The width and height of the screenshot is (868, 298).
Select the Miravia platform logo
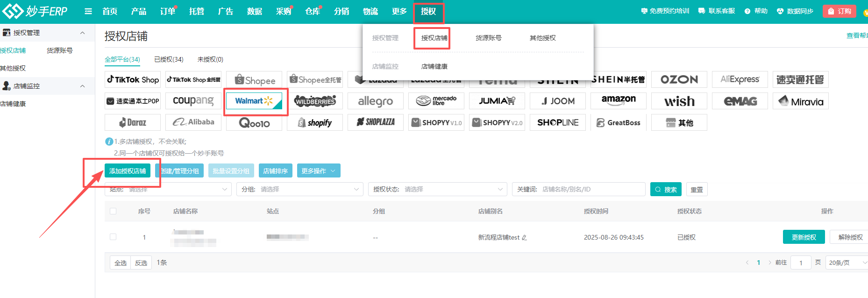tap(801, 101)
